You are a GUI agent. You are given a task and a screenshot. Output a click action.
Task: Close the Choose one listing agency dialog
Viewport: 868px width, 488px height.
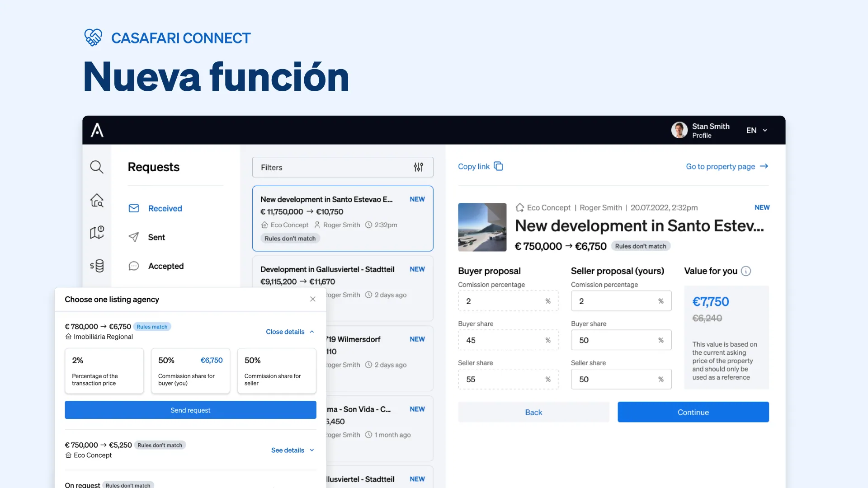coord(312,299)
